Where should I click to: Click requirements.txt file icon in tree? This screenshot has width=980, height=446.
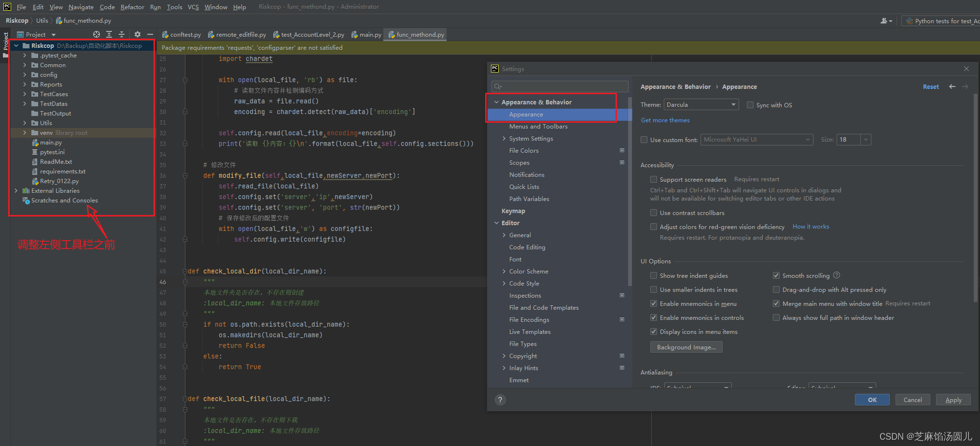[35, 172]
